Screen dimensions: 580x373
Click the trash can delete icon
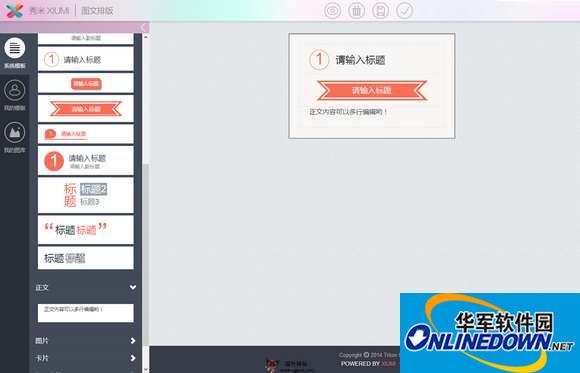pos(357,10)
